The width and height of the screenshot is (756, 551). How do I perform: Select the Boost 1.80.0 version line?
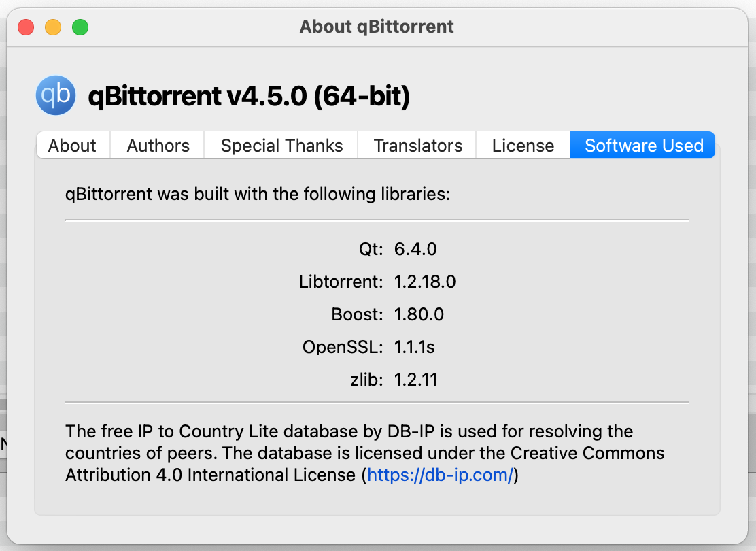point(387,314)
